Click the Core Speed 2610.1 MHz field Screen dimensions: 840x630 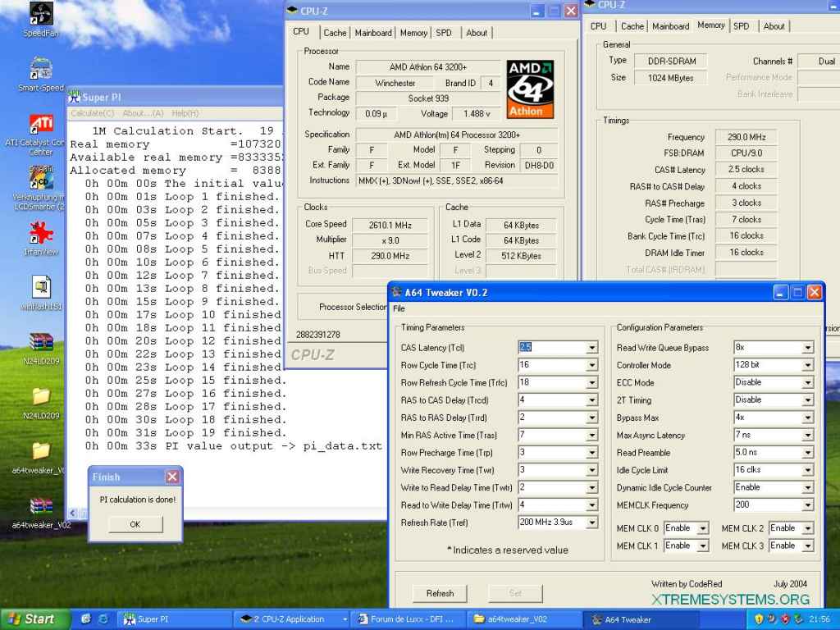point(390,225)
